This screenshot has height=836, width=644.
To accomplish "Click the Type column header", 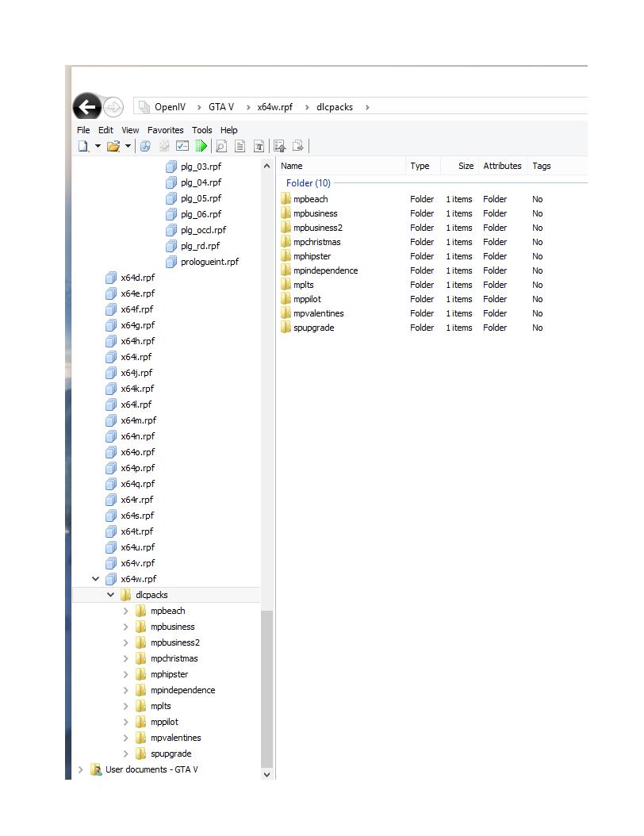I will 424,166.
